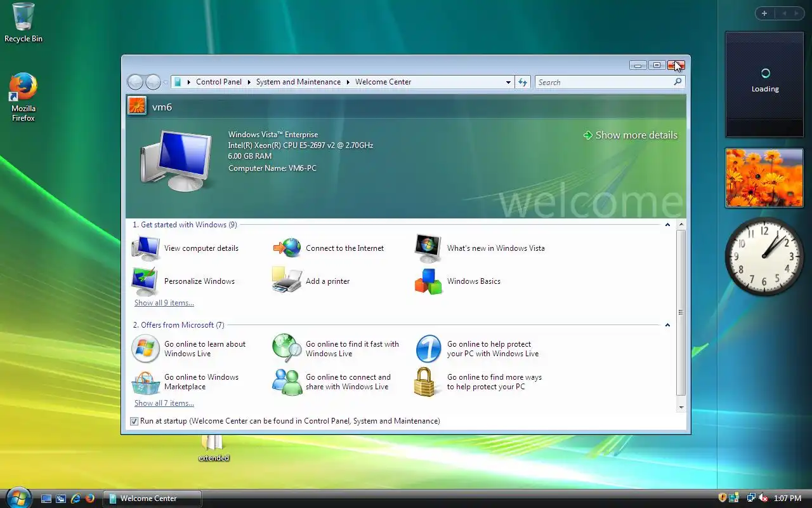
Task: Click the refresh button beside address bar
Action: click(523, 82)
